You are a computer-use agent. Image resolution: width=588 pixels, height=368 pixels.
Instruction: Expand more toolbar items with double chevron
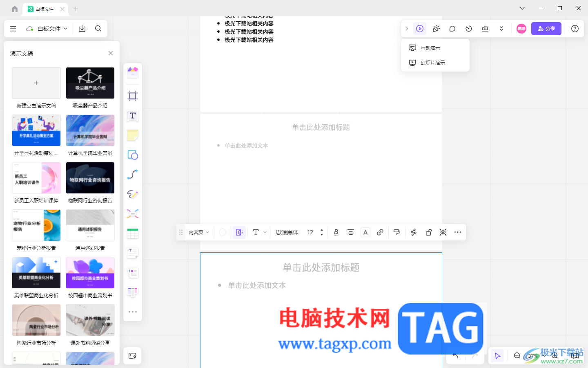coord(501,29)
